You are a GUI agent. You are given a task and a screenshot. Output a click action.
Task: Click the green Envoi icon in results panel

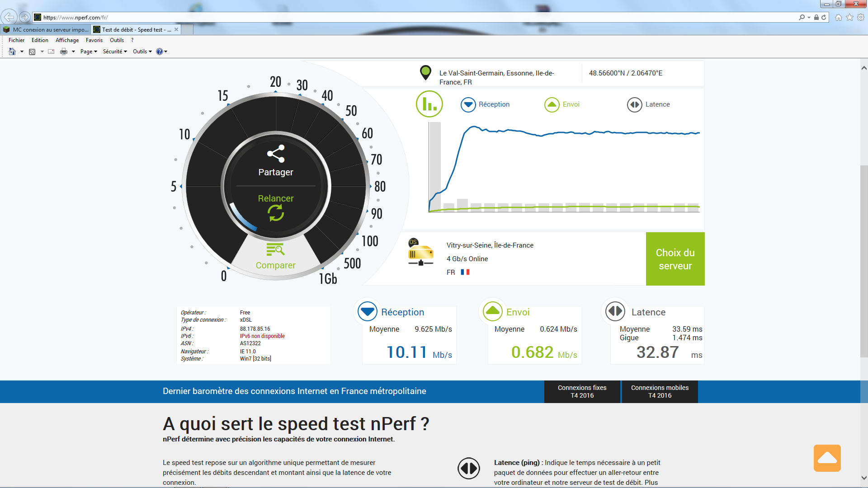click(493, 311)
